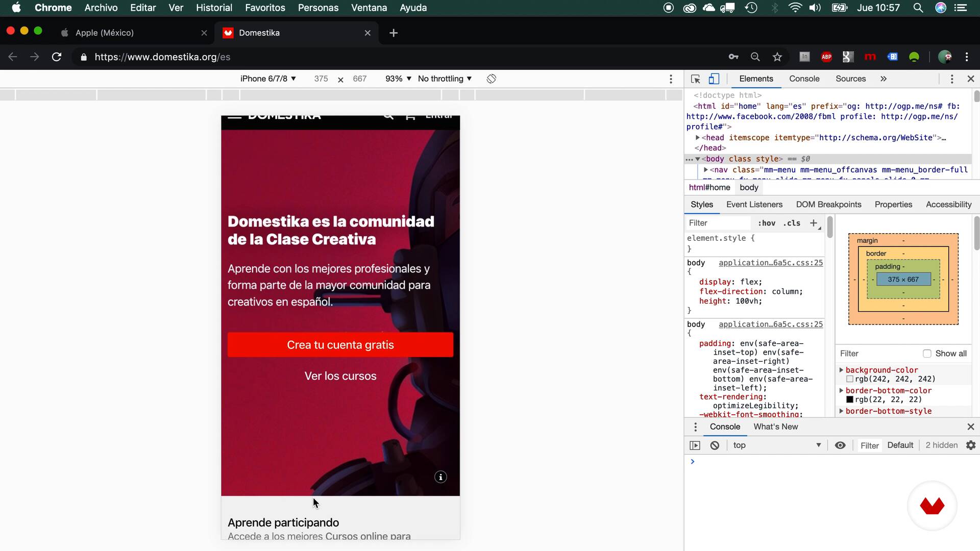Show the console sidebar

(695, 445)
